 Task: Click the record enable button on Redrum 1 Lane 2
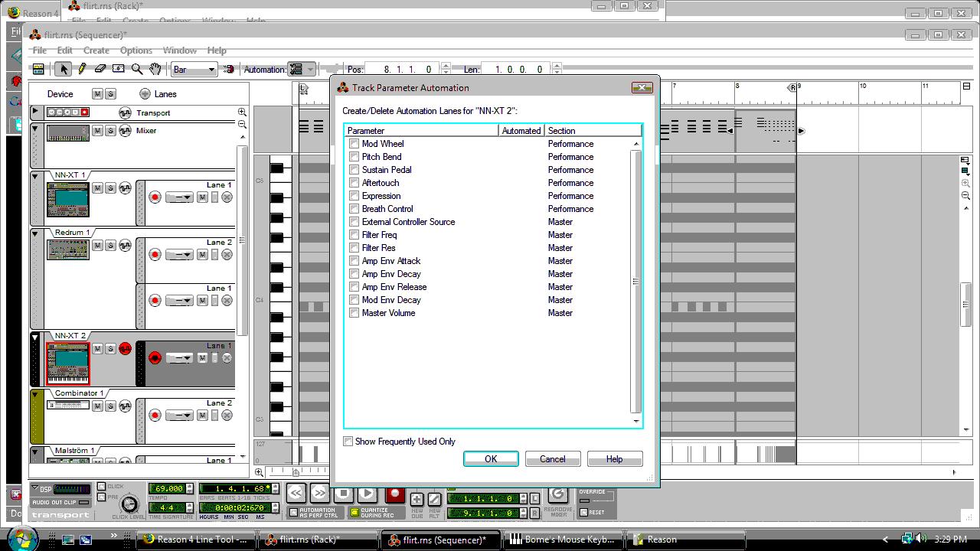[x=155, y=255]
